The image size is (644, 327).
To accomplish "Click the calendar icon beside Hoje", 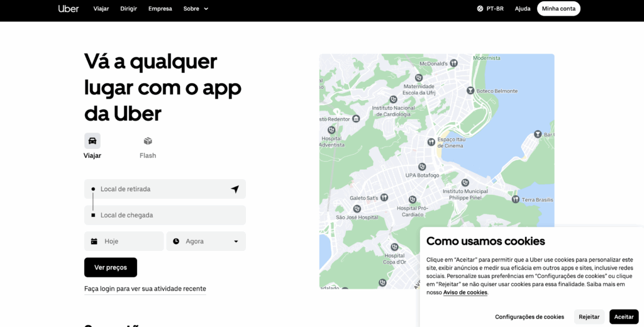I will click(94, 241).
